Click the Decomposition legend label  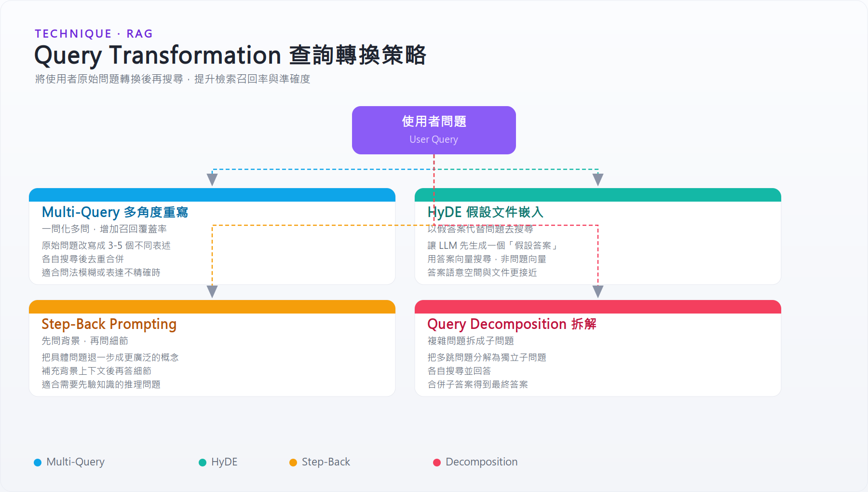click(x=481, y=462)
